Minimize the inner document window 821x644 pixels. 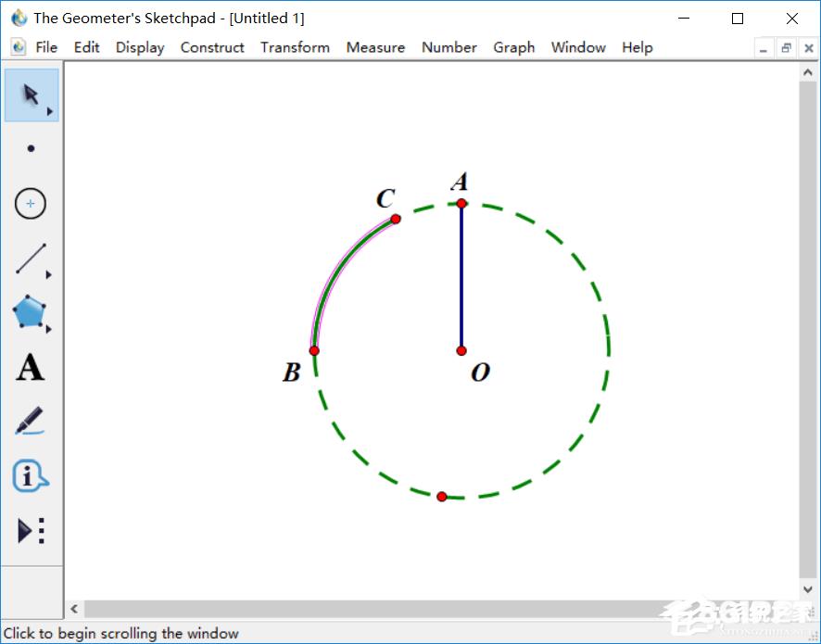tap(764, 48)
